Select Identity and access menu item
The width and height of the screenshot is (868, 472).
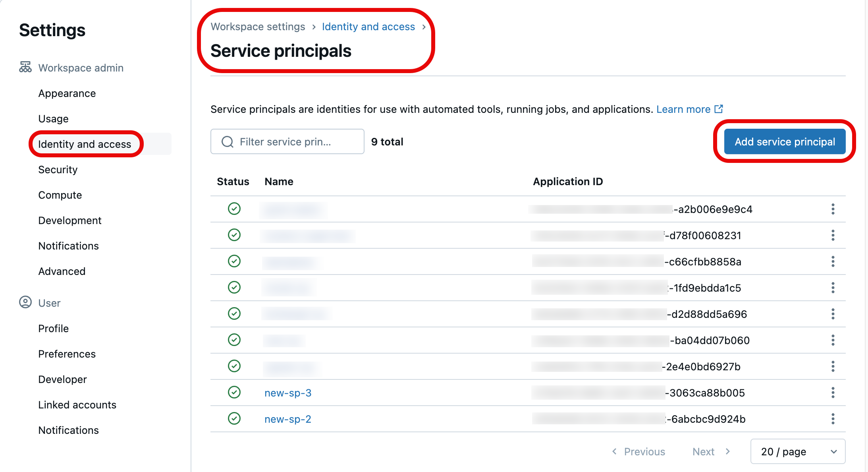click(85, 143)
